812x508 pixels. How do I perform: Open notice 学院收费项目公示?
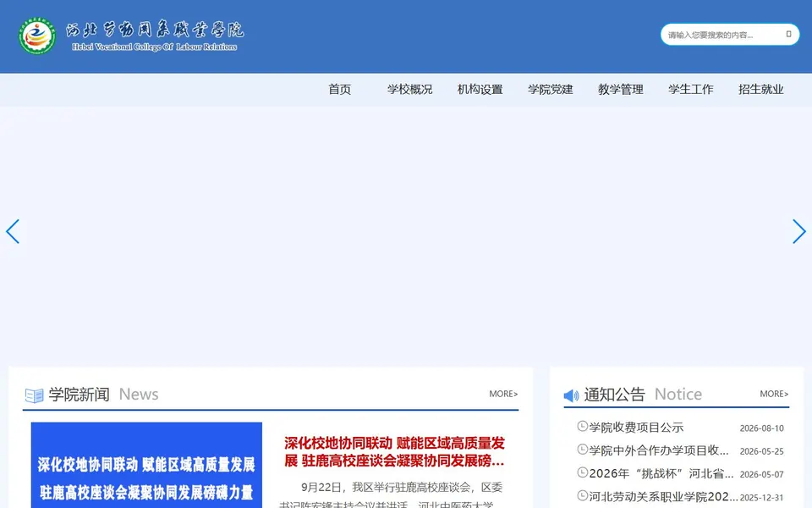636,428
